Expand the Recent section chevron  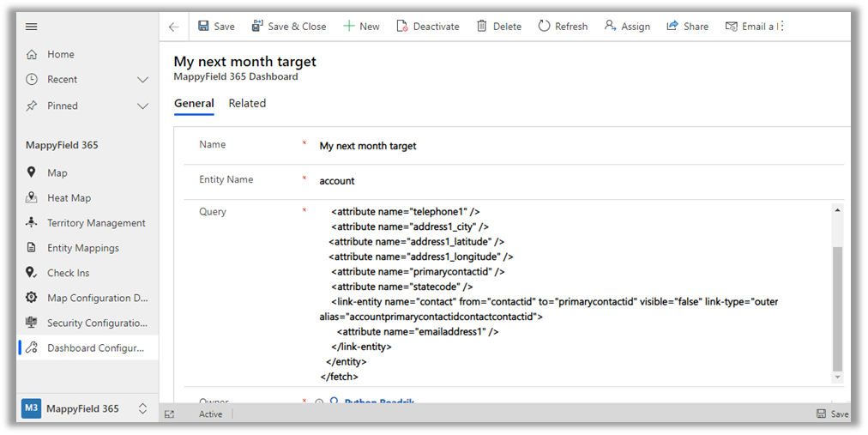[x=143, y=80]
